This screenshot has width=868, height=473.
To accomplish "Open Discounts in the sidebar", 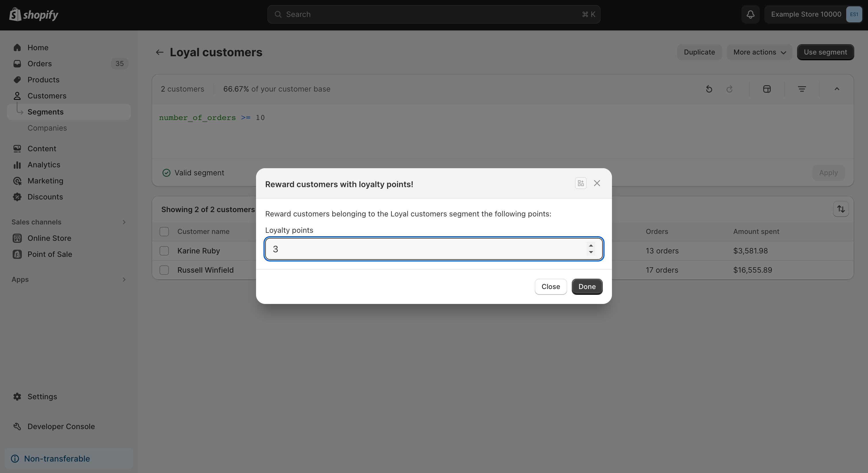I will point(45,197).
